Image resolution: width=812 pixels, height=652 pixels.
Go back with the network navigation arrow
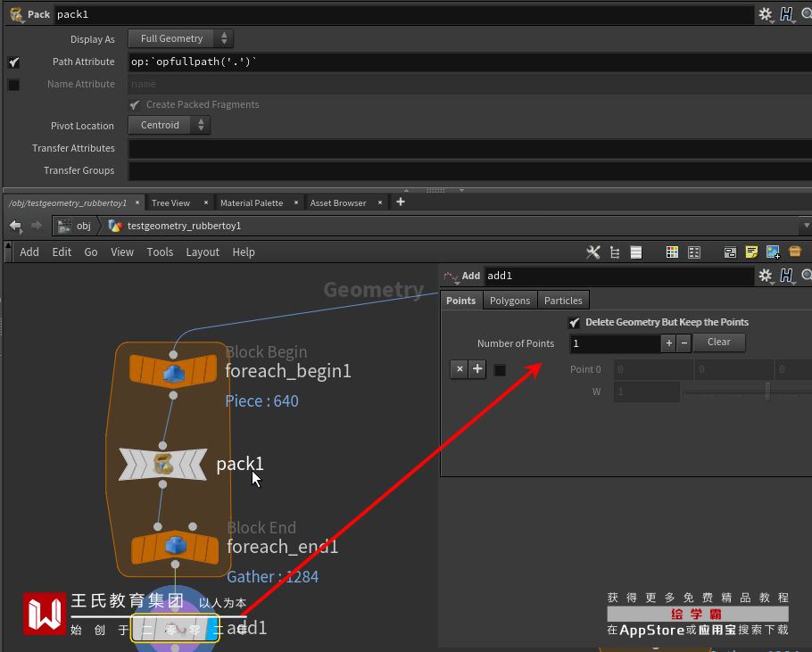point(15,226)
